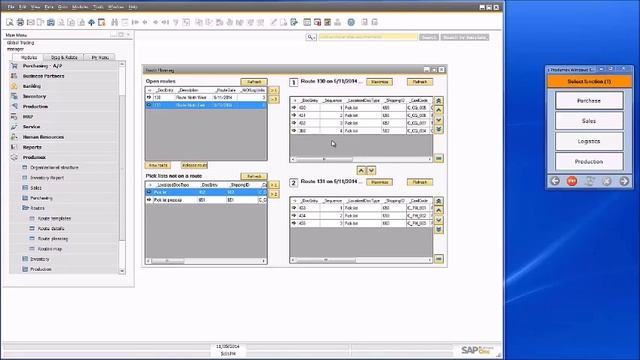Screen dimensions: 640x360
Task: Open Route templates menu entry
Action: (x=54, y=218)
